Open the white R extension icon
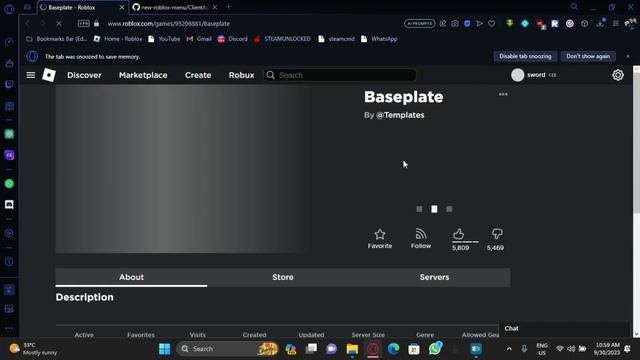 coord(555,24)
